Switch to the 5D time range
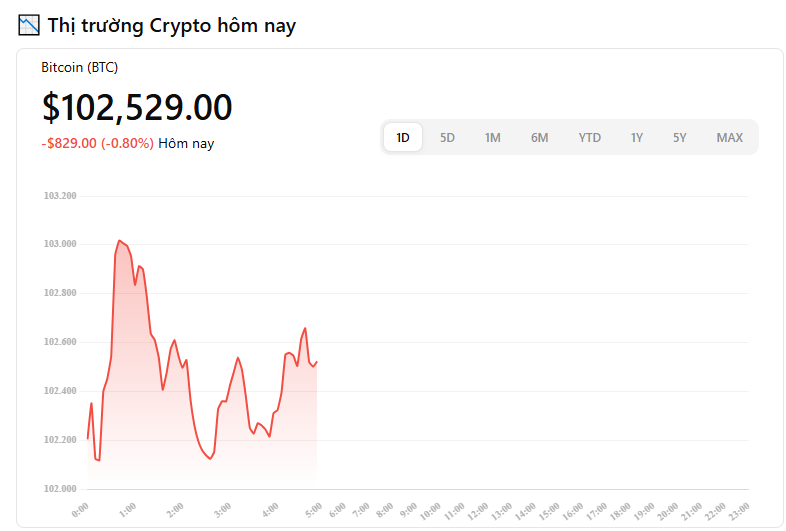 pos(447,138)
